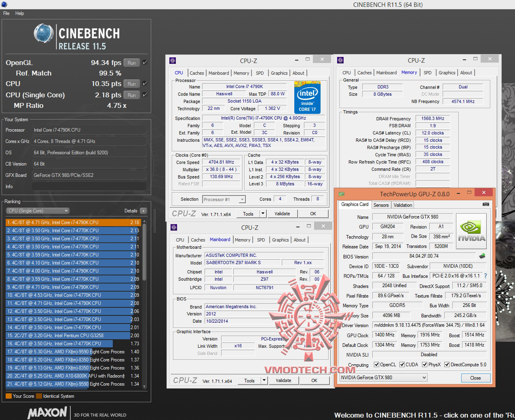Click the Cinebench sphere logo
This screenshot has height=420, width=515.
(x=44, y=34)
